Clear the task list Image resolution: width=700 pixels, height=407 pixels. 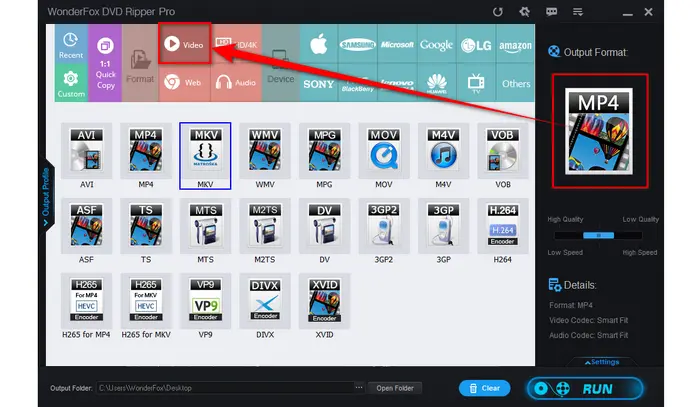point(484,388)
